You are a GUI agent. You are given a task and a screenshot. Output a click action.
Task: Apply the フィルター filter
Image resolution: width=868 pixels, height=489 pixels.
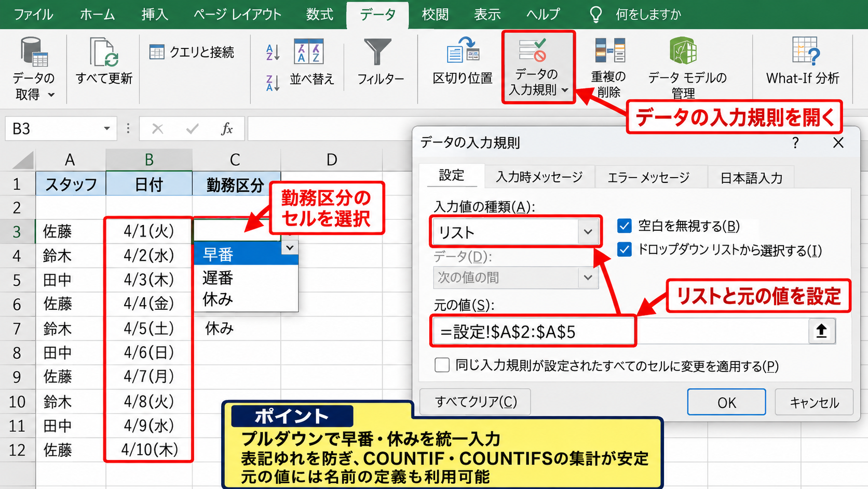(380, 62)
